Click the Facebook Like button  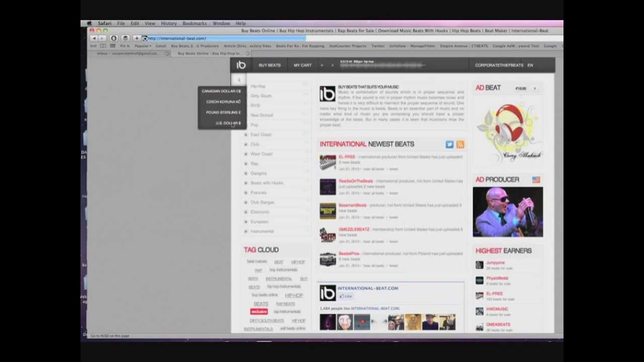tap(345, 296)
